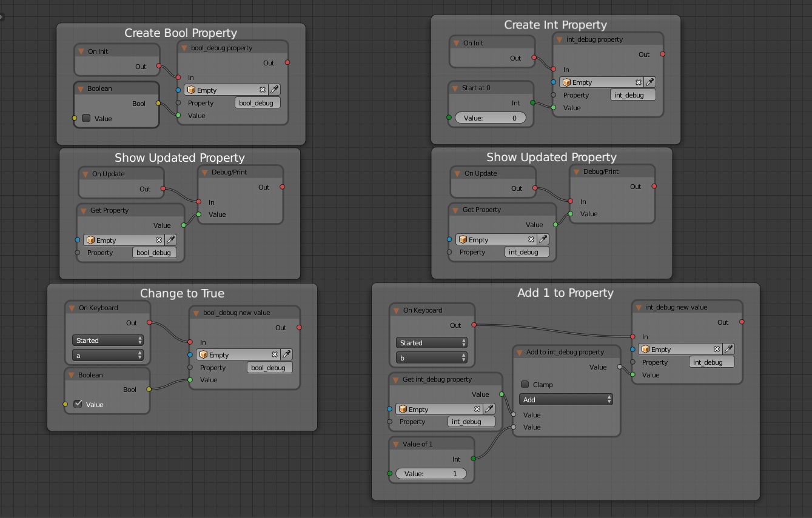Use eyedropper in bool_debug new value node

pyautogui.click(x=287, y=354)
